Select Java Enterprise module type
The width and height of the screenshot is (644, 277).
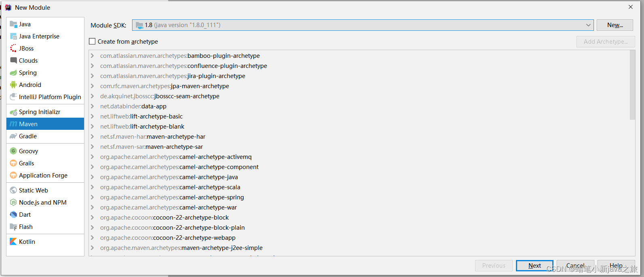pos(45,36)
